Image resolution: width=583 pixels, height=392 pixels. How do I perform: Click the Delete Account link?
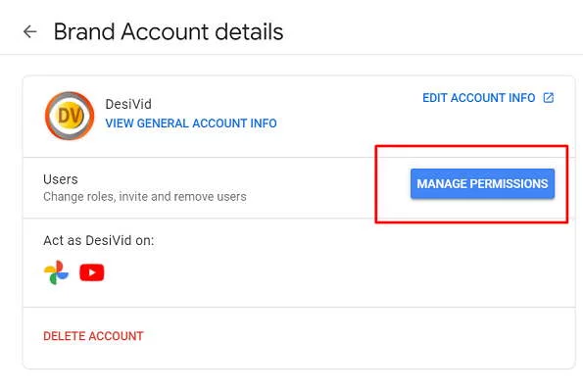[93, 336]
